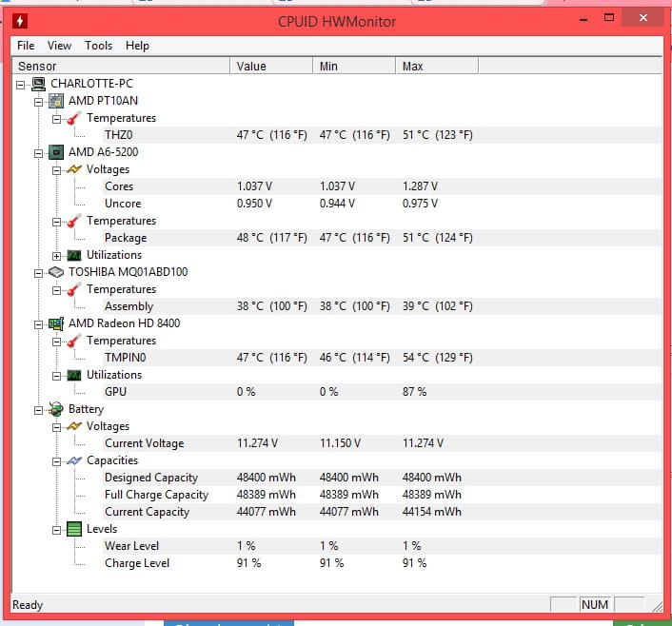672x626 pixels.
Task: Collapse the Voltages node under AMD A6-5200
Action: click(57, 169)
